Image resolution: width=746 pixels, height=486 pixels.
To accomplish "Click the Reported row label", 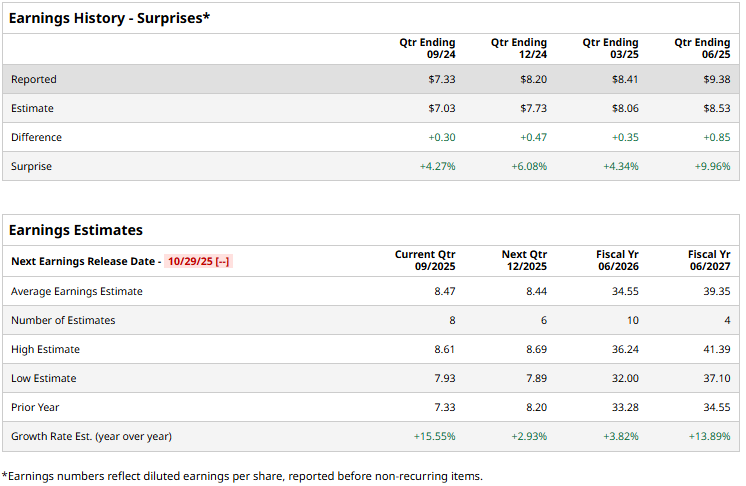I will 34,79.
